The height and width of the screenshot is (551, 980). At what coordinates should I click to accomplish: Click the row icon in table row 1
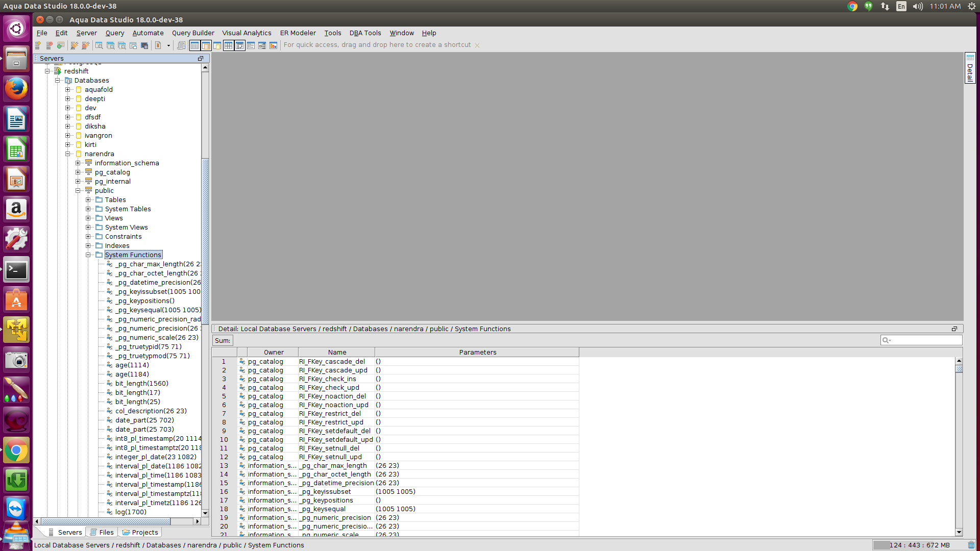pos(242,362)
